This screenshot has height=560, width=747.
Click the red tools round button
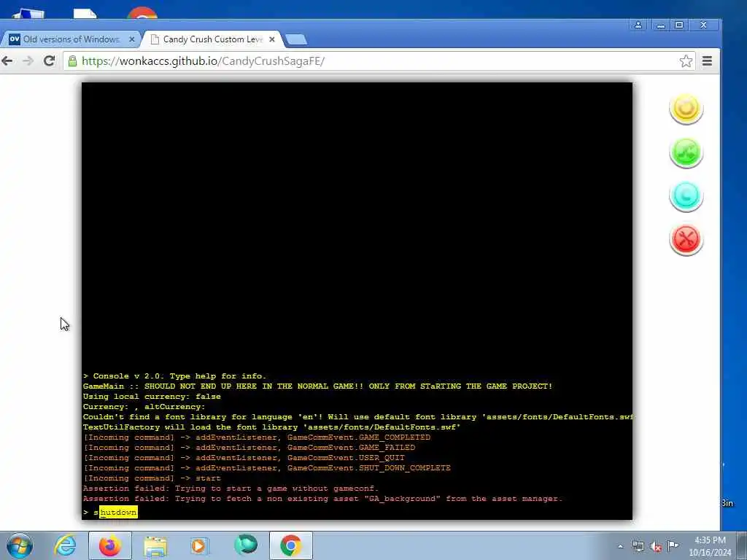tap(686, 239)
